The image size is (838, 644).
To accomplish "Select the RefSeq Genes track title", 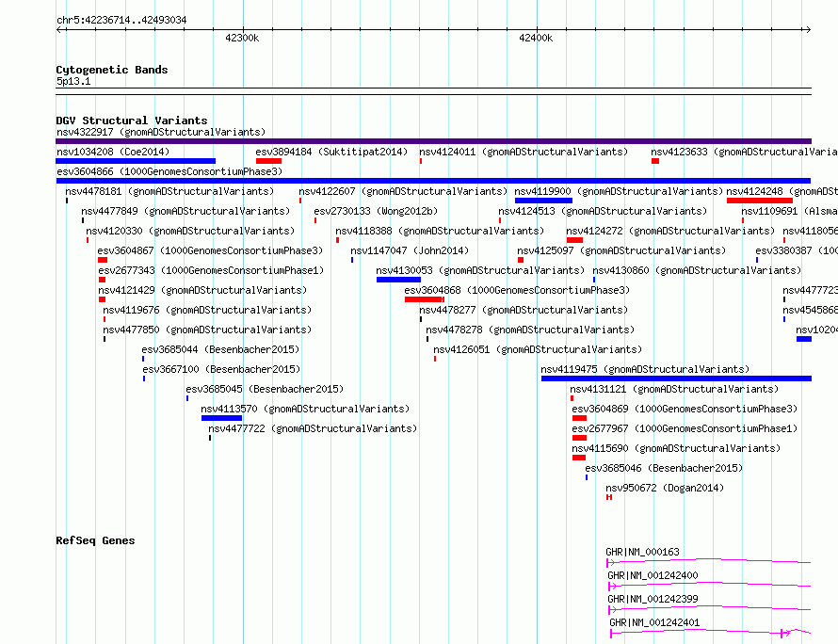I will [x=95, y=540].
